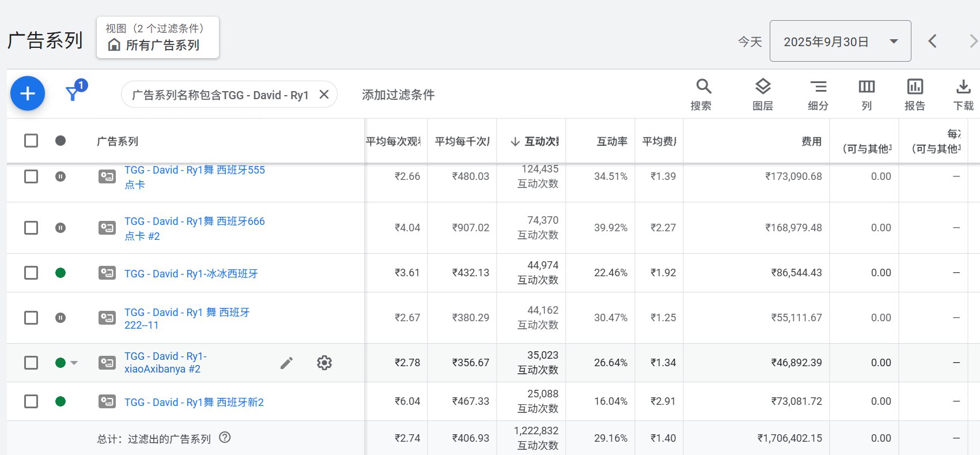This screenshot has width=980, height=455.
Task: Toggle the select-all checkbox in table header
Action: [31, 141]
